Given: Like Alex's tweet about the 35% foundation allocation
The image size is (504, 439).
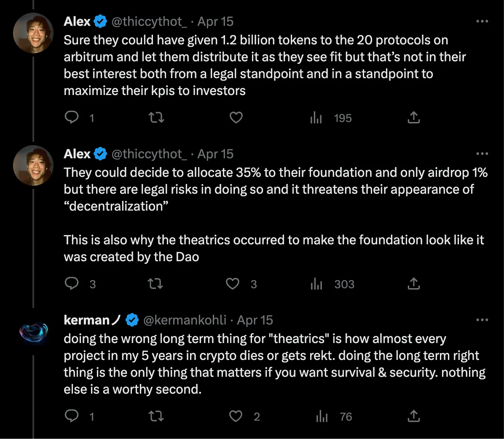Looking at the screenshot, I should (x=233, y=284).
